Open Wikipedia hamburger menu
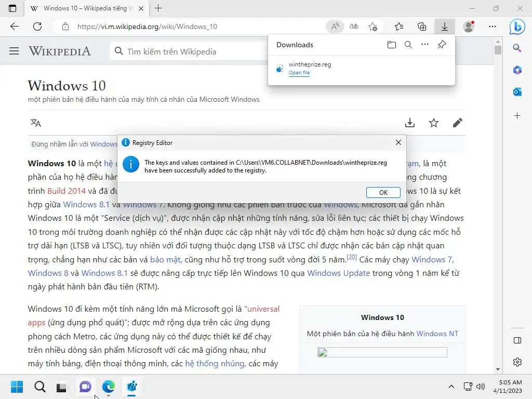The image size is (532, 399). tap(14, 51)
